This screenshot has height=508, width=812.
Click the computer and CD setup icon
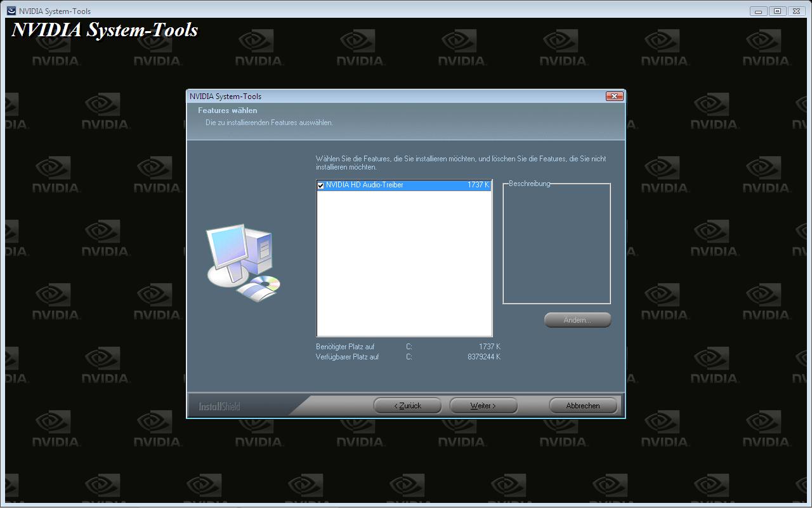[x=243, y=262]
